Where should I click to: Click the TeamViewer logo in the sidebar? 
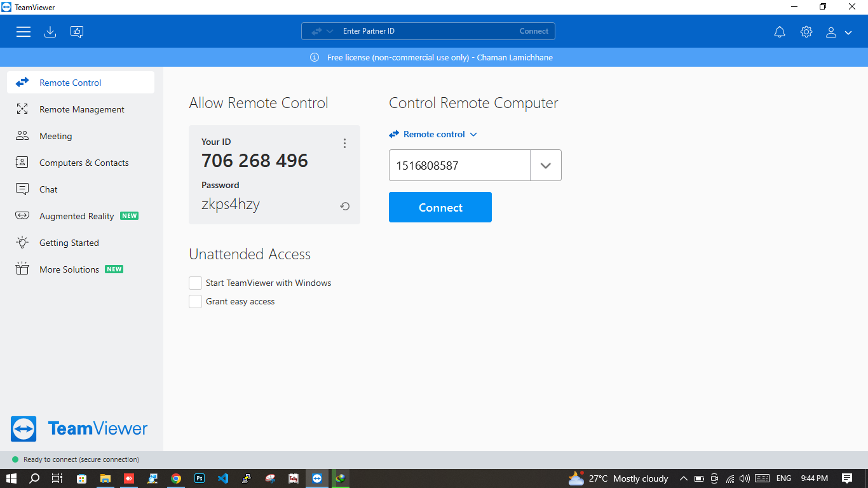pos(79,429)
